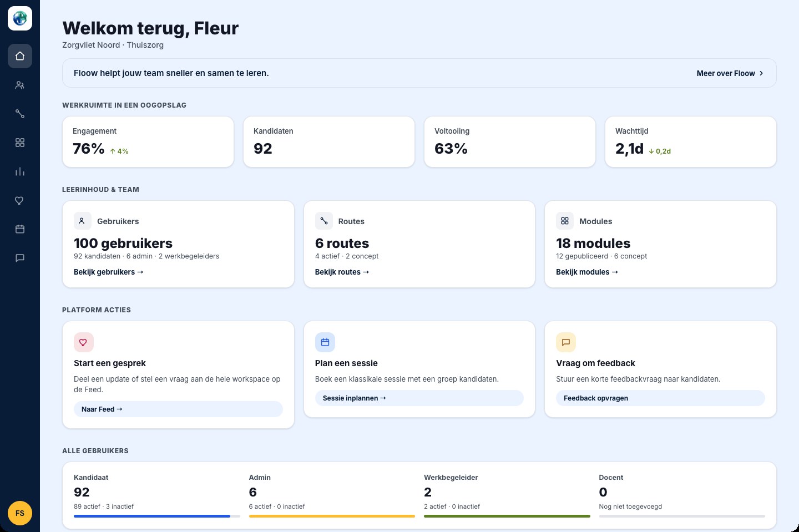Open the Routes sidebar icon
Screen dimensions: 799x532
[20, 114]
